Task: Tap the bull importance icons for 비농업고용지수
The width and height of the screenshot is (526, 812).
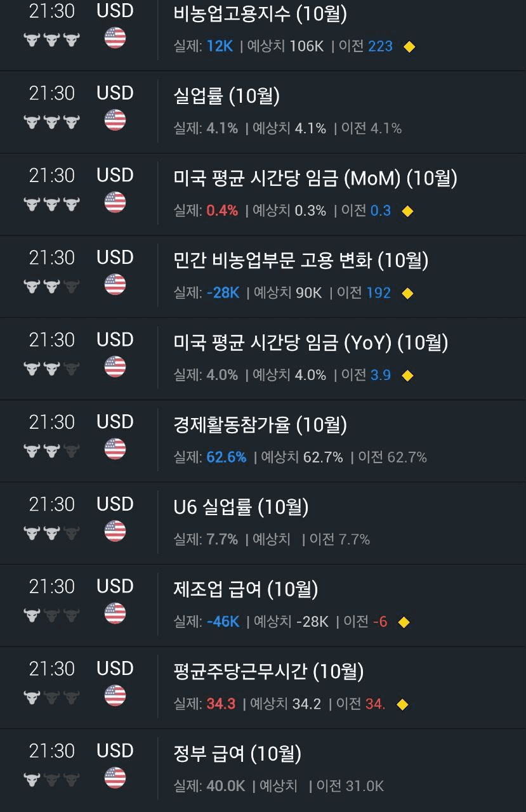Action: click(52, 39)
